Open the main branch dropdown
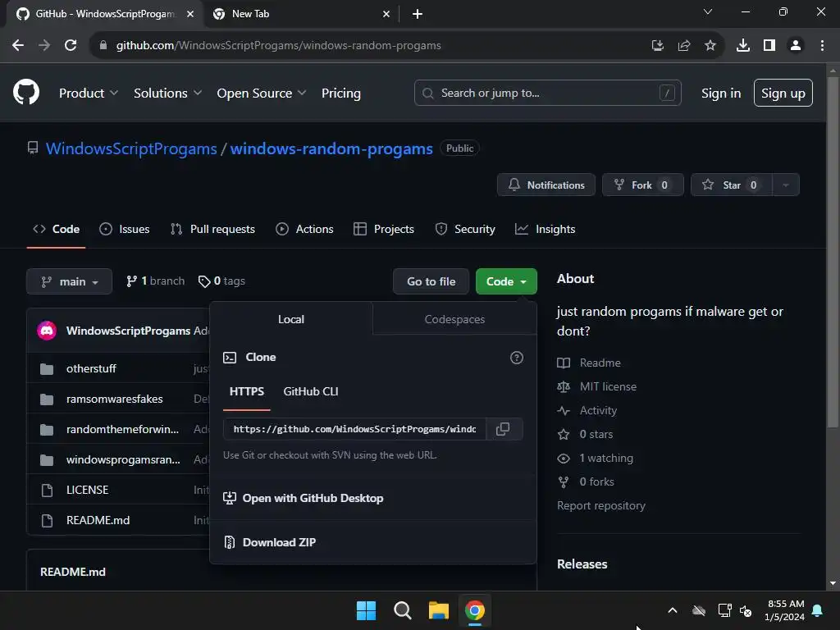 tap(69, 281)
